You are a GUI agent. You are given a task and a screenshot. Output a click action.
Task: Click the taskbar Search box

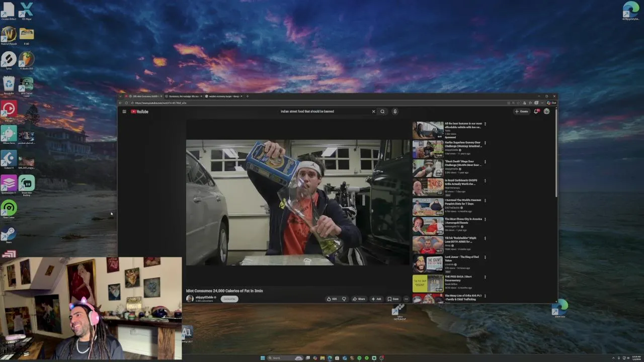(x=285, y=358)
